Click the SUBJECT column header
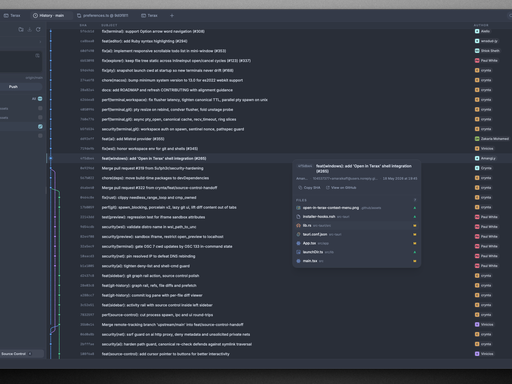Image resolution: width=512 pixels, height=384 pixels. [109, 25]
